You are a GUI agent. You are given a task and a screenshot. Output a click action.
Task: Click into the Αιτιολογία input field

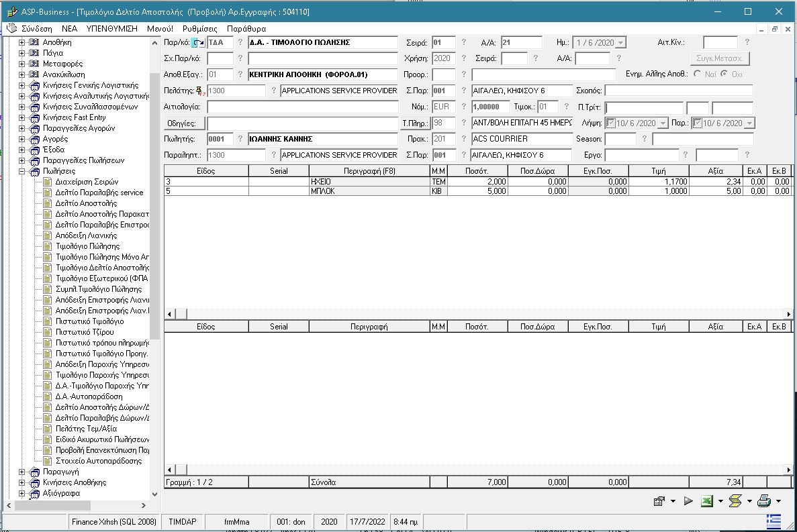point(302,107)
